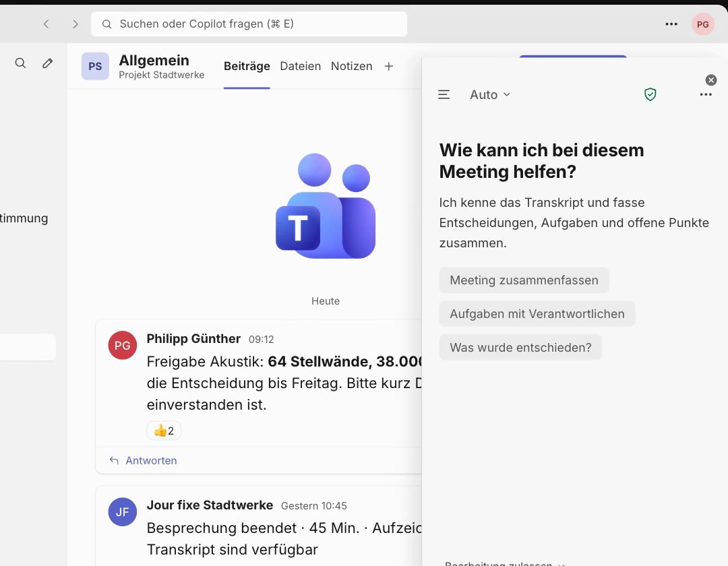Click the 09:12 message timestamp
This screenshot has width=728, height=566.
[x=262, y=340]
